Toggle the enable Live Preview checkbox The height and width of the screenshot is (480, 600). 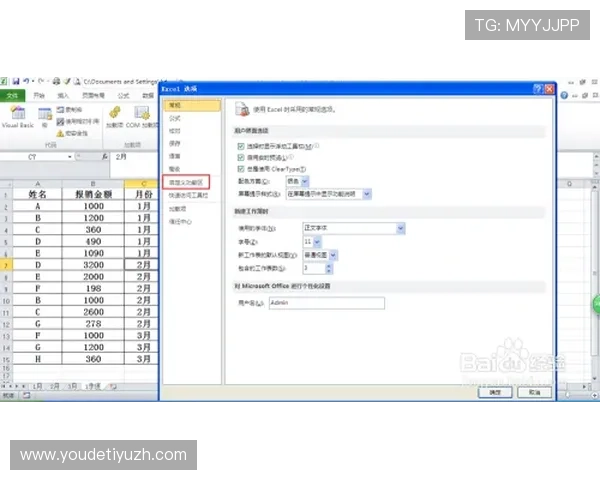(x=241, y=158)
